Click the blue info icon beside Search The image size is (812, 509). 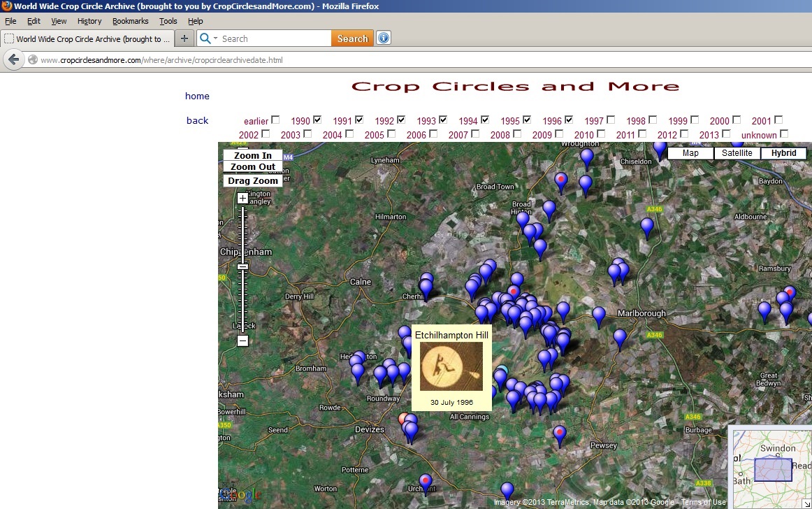tap(383, 38)
